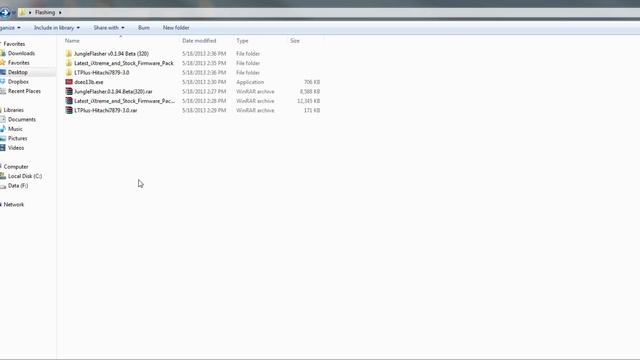The image size is (640, 360).
Task: Click the 706 KB size cell
Action: [312, 82]
